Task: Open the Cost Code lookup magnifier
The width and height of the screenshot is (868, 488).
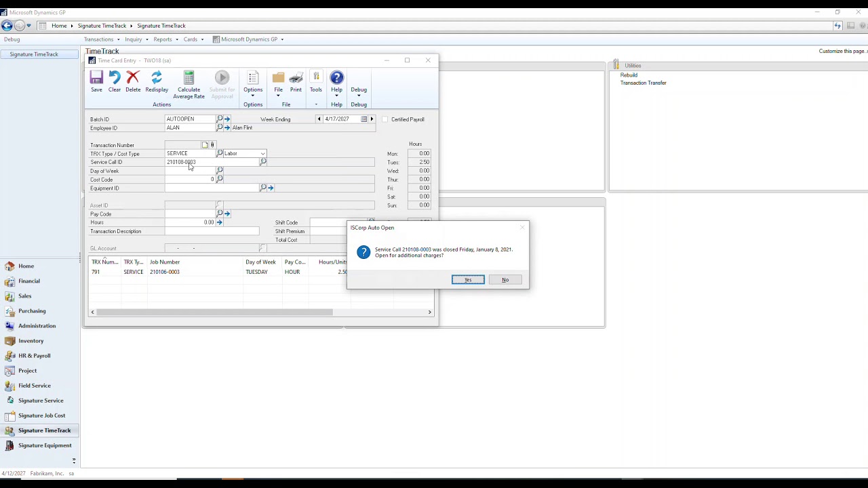Action: click(220, 180)
